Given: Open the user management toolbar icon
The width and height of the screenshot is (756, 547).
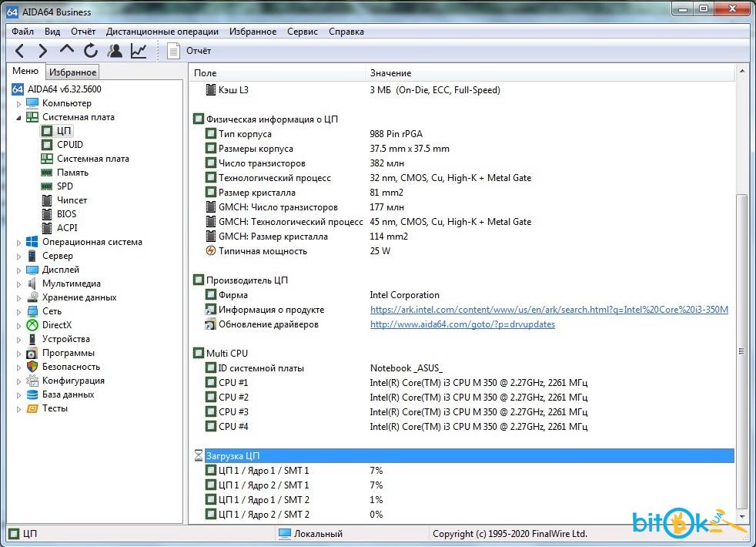Looking at the screenshot, I should [115, 51].
